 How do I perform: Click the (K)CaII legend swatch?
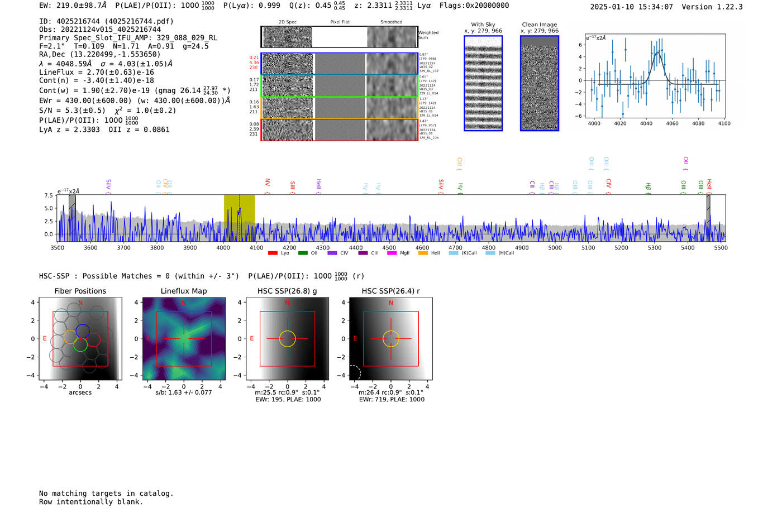(x=454, y=253)
